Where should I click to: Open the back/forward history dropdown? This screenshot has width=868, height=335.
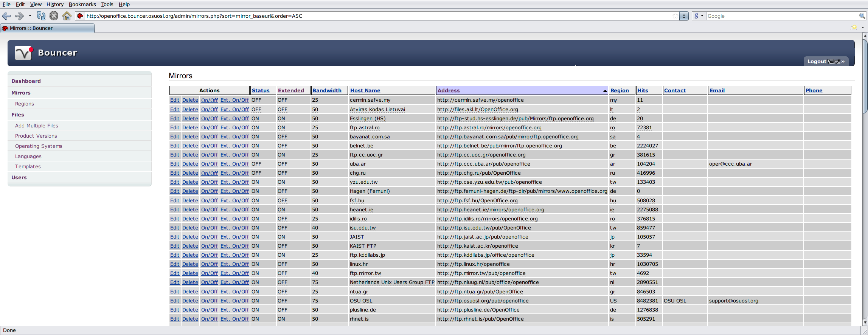pos(30,16)
